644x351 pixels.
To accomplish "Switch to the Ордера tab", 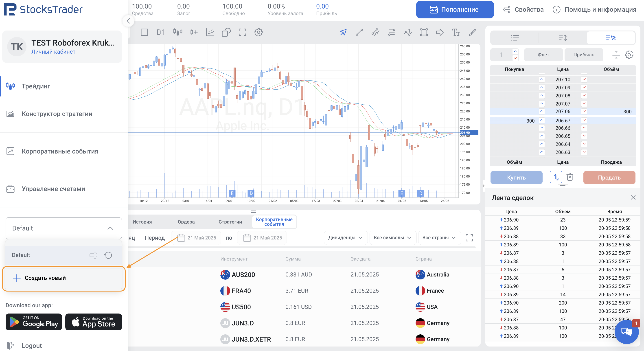I will (x=186, y=222).
